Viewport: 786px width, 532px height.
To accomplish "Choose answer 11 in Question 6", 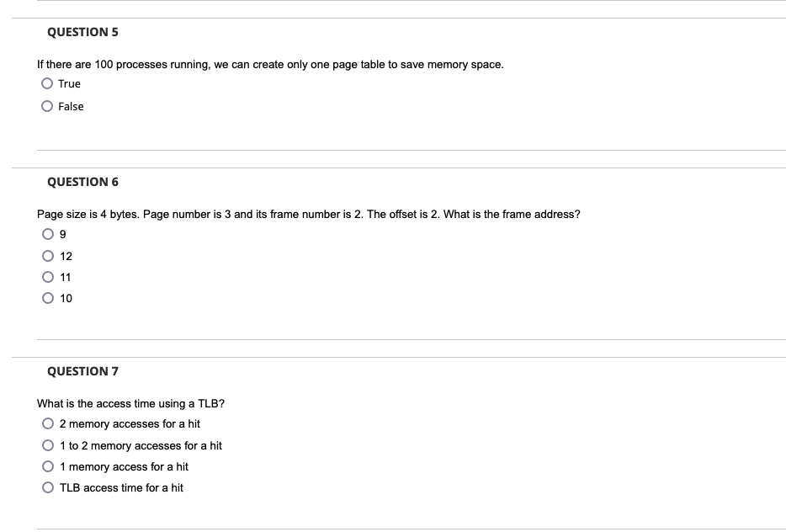I will (48, 277).
